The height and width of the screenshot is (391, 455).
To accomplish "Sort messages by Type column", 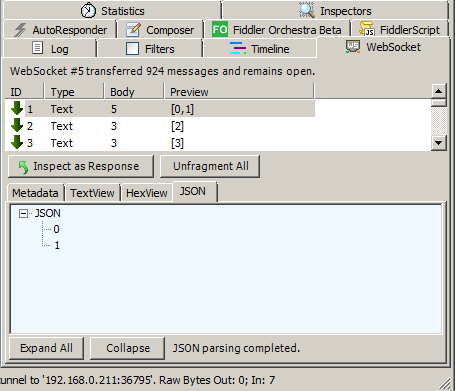I will (74, 92).
